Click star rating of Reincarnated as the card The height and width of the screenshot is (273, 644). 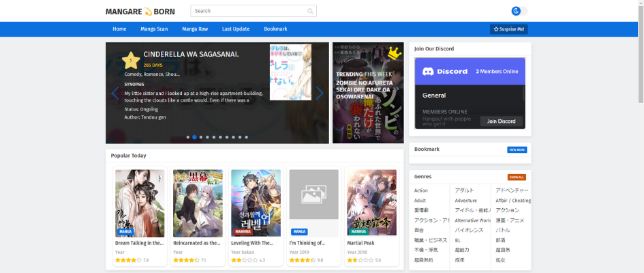[x=186, y=260]
